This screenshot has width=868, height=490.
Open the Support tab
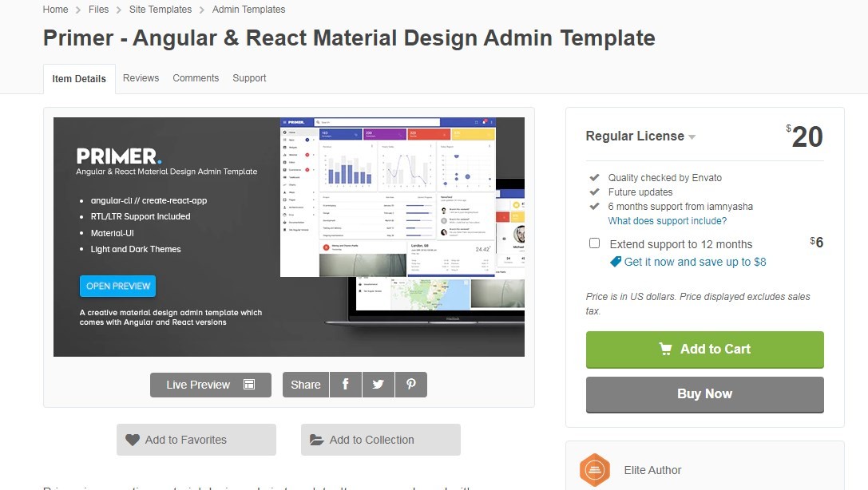[249, 78]
